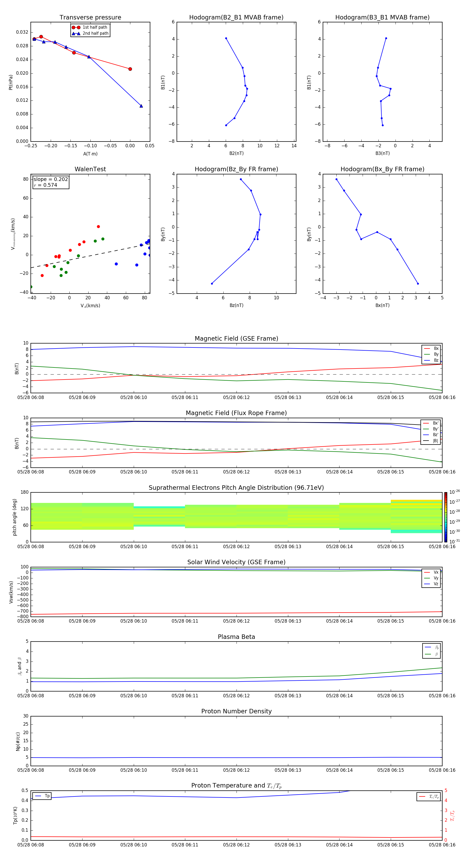The width and height of the screenshot is (473, 868).
Task: Click the 'V_remaining(km/s)' y-axis label
Action: point(13,234)
